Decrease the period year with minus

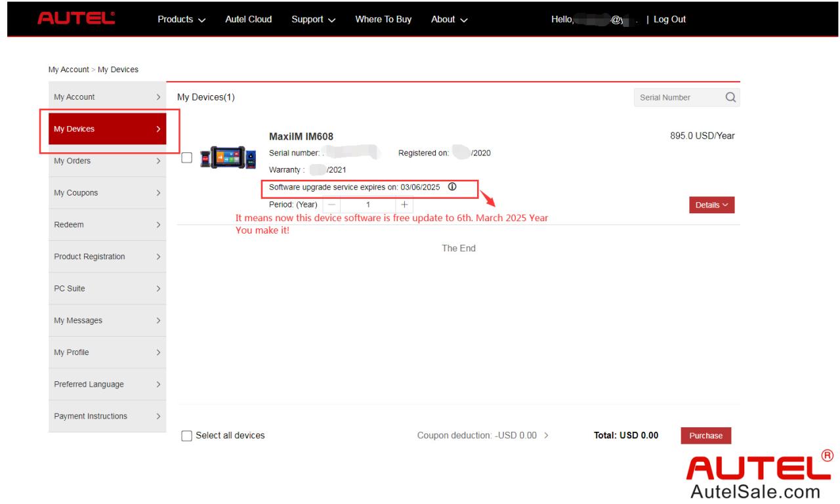click(331, 204)
